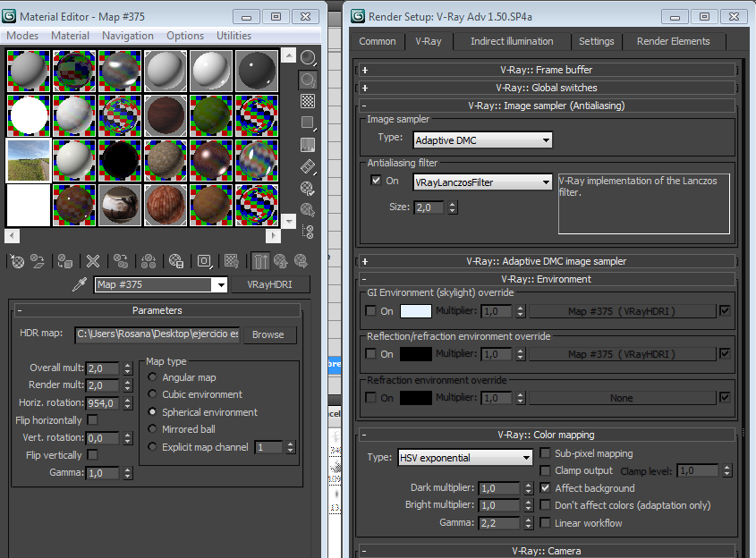Expand V-Ray Global switches rollout
The width and height of the screenshot is (756, 558).
(546, 88)
